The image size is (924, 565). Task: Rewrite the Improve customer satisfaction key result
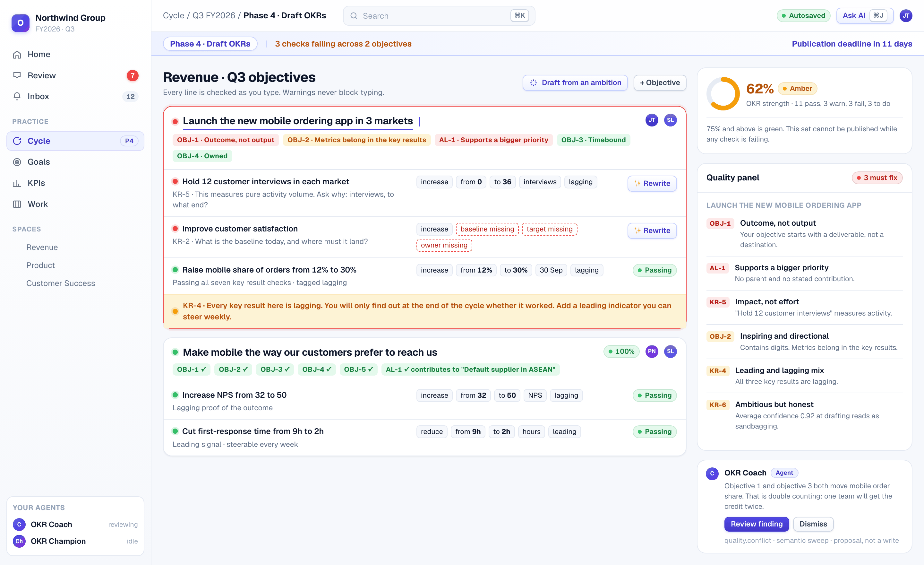pos(652,231)
